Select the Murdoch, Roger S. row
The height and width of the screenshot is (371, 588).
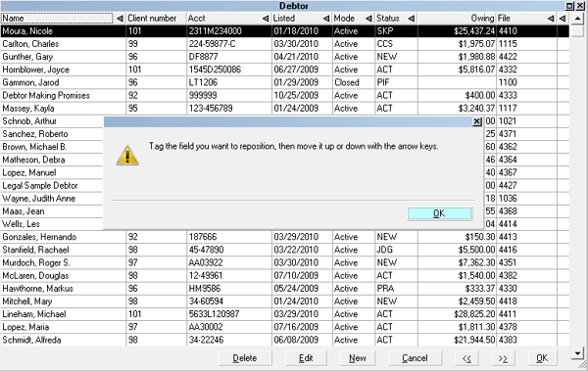[284, 262]
